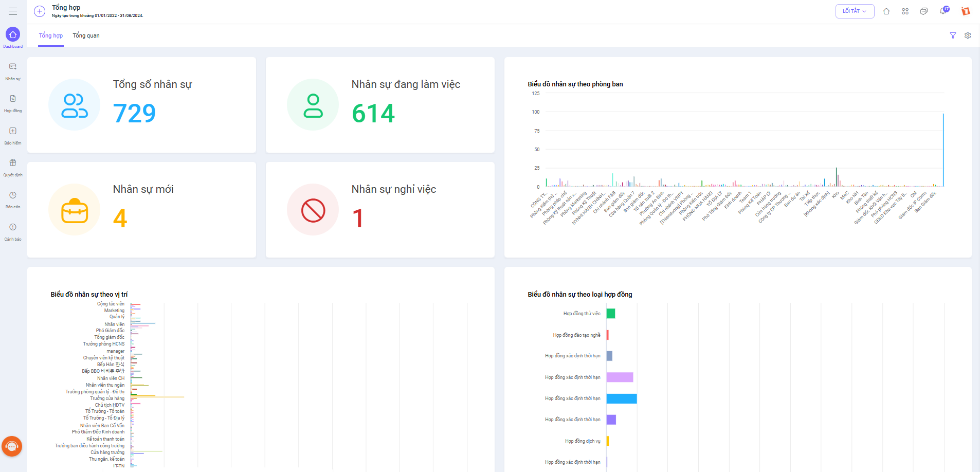
Task: Open Cảnh báo in the sidebar
Action: pyautogui.click(x=13, y=232)
